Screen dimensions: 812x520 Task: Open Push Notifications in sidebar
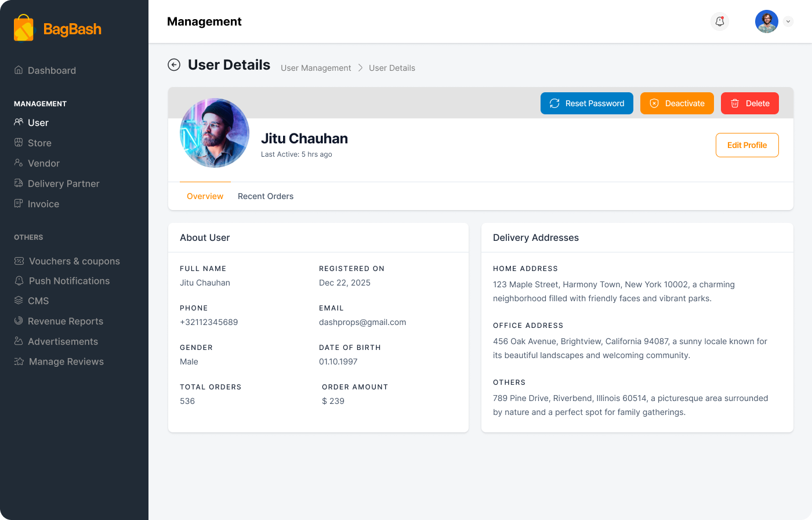point(69,281)
